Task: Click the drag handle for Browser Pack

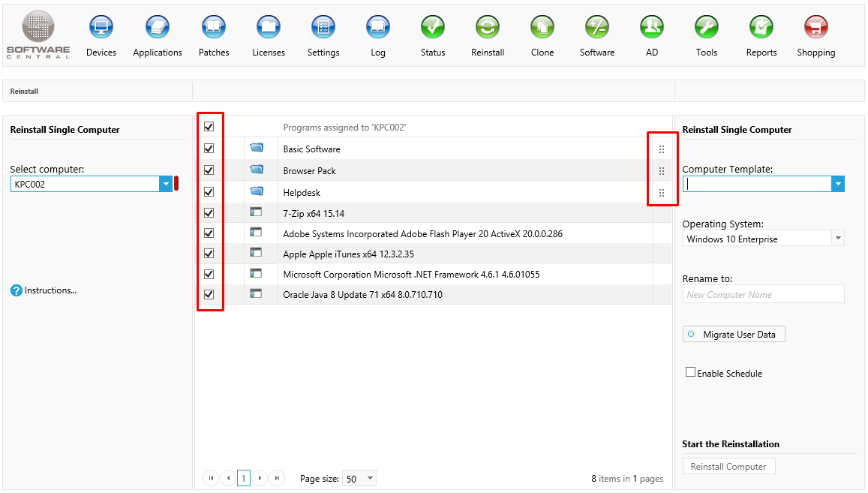Action: [661, 171]
